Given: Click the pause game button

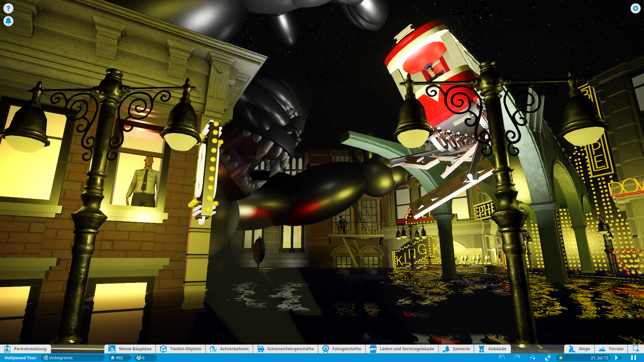Looking at the screenshot, I should click(633, 358).
